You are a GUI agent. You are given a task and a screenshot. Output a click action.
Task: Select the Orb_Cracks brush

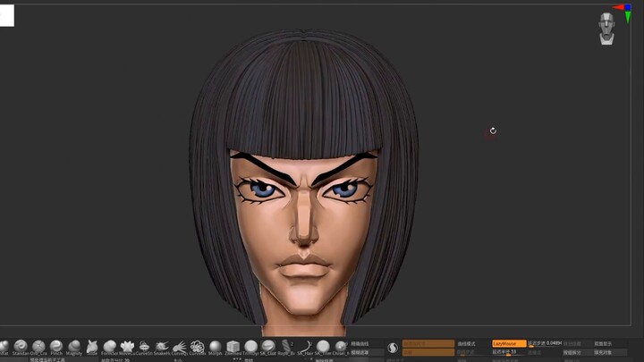[38, 347]
